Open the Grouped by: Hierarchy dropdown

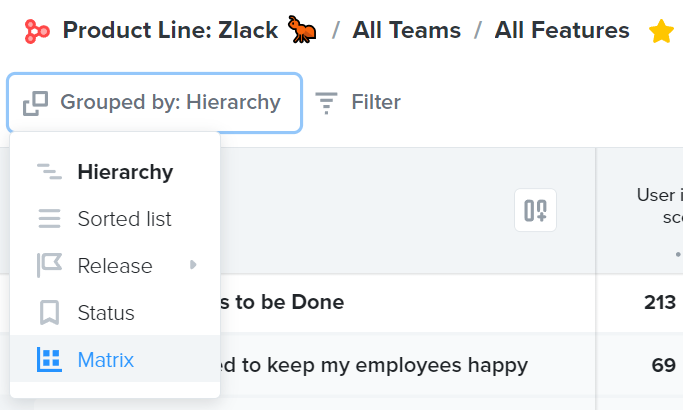click(154, 103)
